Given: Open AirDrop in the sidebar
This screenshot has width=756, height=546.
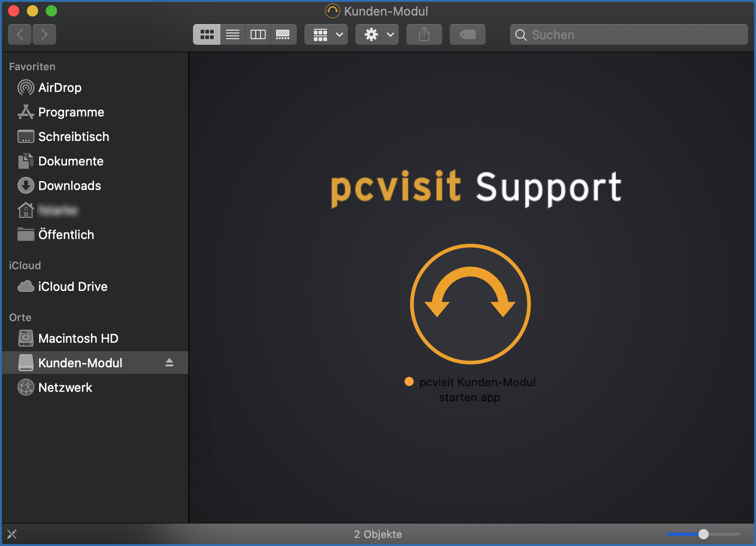Looking at the screenshot, I should point(59,88).
